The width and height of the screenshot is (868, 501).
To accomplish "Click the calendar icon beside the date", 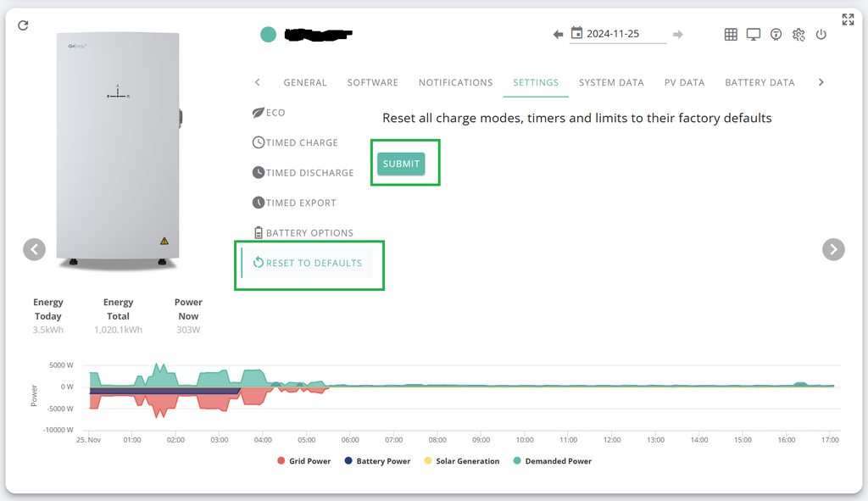I will 577,34.
